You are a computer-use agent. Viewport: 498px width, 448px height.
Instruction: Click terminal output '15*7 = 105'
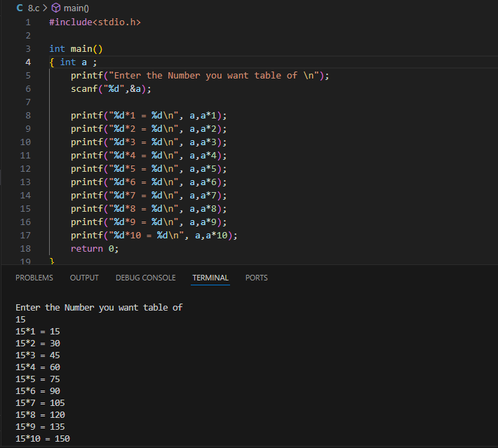(41, 403)
